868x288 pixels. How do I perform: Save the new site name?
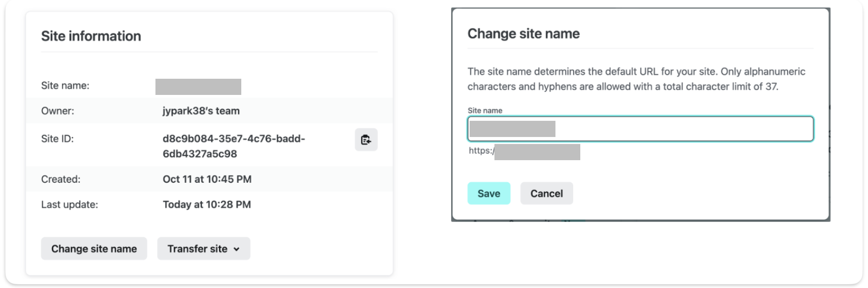click(x=489, y=194)
